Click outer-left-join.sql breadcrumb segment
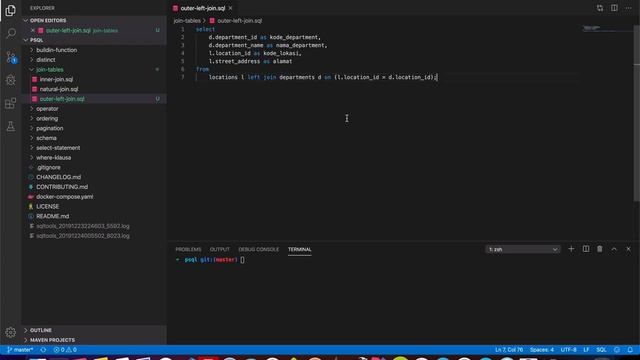Viewport: 640px width, 360px height. (x=240, y=21)
